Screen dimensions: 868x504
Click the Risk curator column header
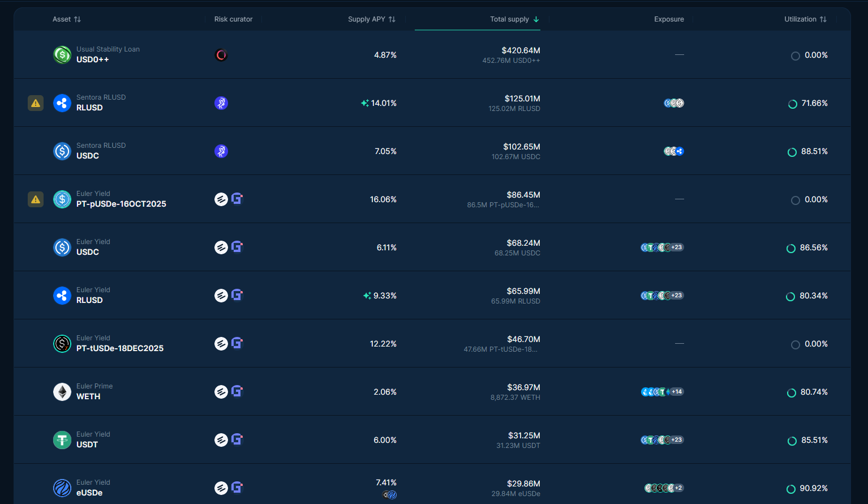(x=233, y=19)
